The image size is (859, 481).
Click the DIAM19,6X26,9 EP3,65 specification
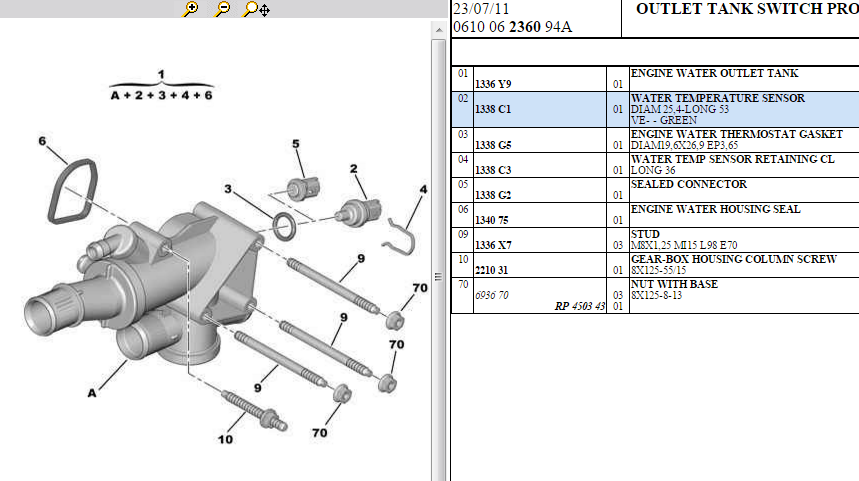(x=684, y=146)
